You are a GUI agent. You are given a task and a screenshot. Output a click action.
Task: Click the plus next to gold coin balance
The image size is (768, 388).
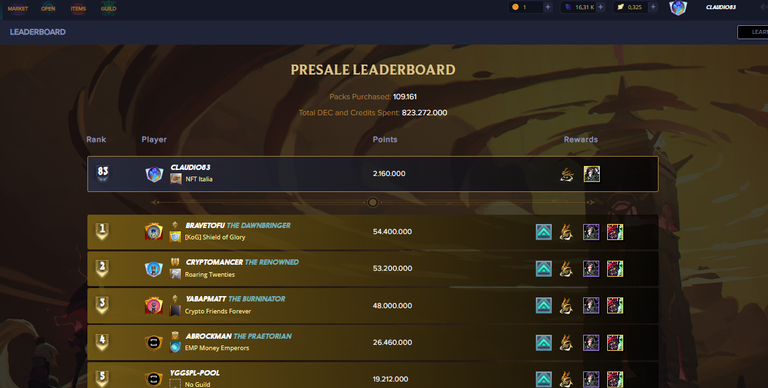coord(548,7)
